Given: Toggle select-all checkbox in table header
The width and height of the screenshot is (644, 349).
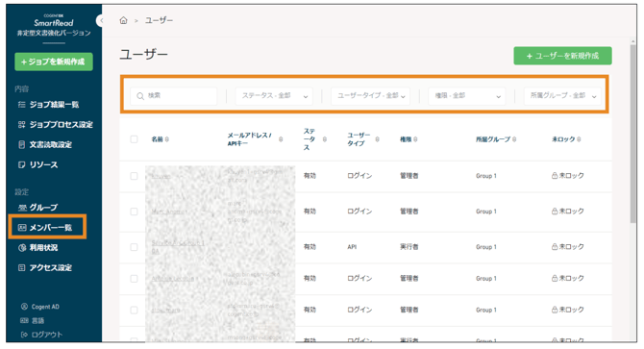Looking at the screenshot, I should tap(134, 139).
